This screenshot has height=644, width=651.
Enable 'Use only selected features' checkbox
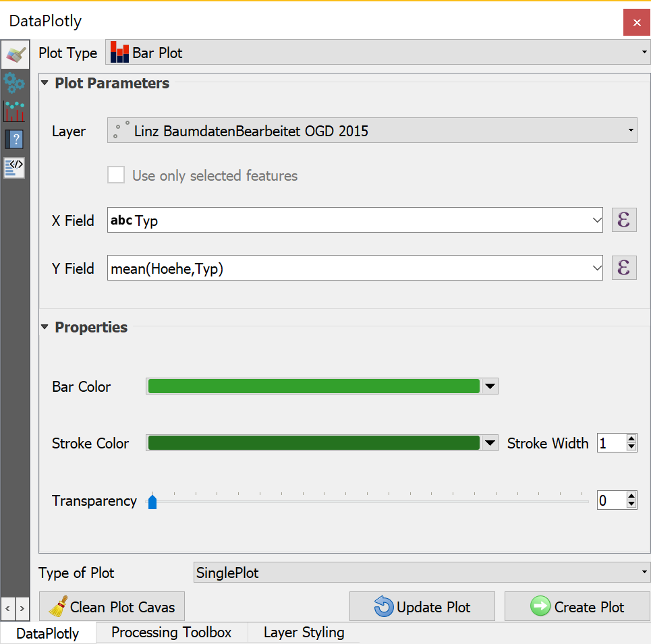pos(117,175)
